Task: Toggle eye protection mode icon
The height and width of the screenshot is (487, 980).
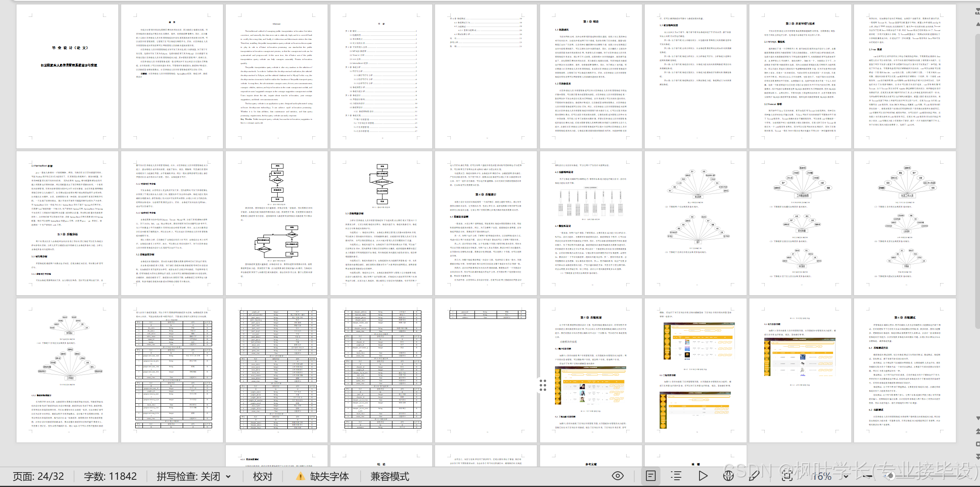Action: click(x=618, y=476)
